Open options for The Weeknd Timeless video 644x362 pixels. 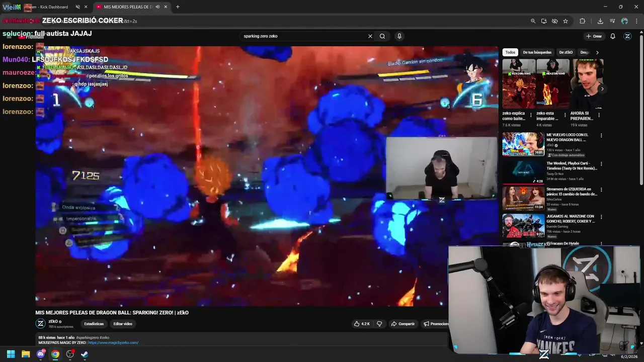601,164
